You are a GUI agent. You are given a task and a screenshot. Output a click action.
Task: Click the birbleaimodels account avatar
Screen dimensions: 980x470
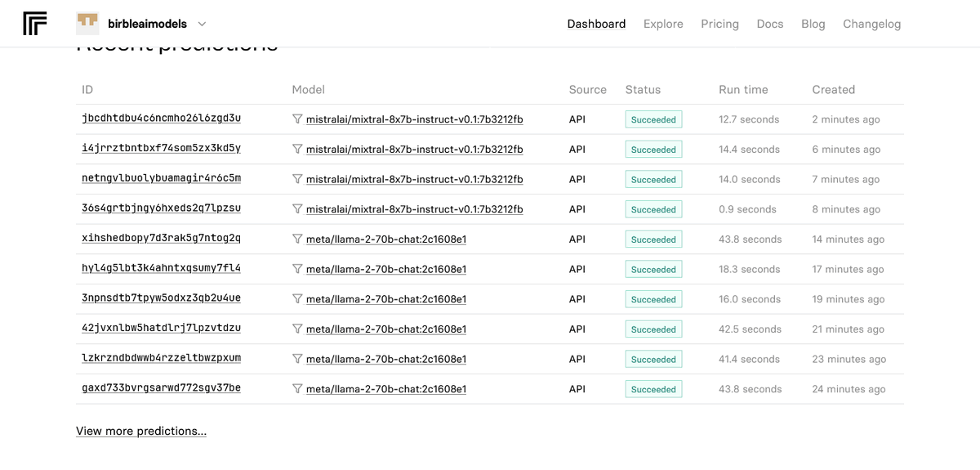pos(87,24)
